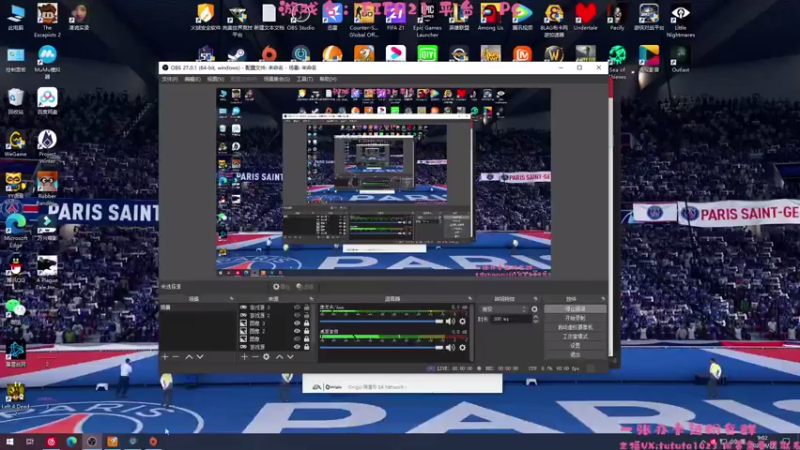Open settings gear of bottom mixer channel
Image resolution: width=800 pixels, height=450 pixels.
click(462, 347)
